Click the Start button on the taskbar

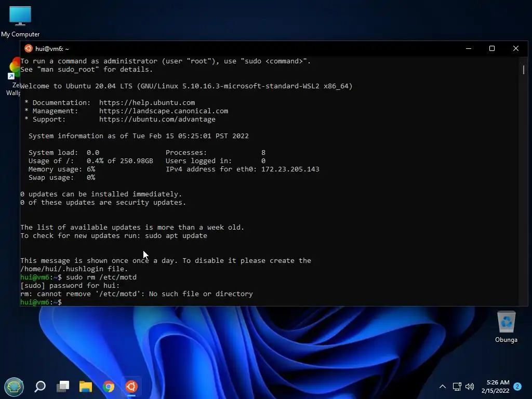tap(14, 387)
